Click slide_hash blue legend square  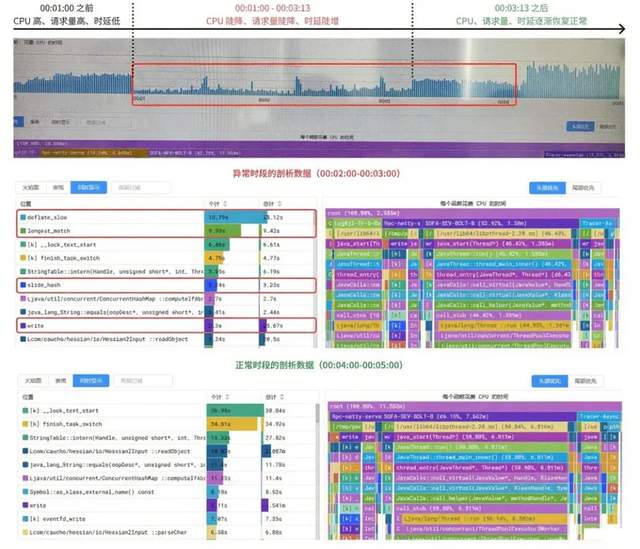23,285
